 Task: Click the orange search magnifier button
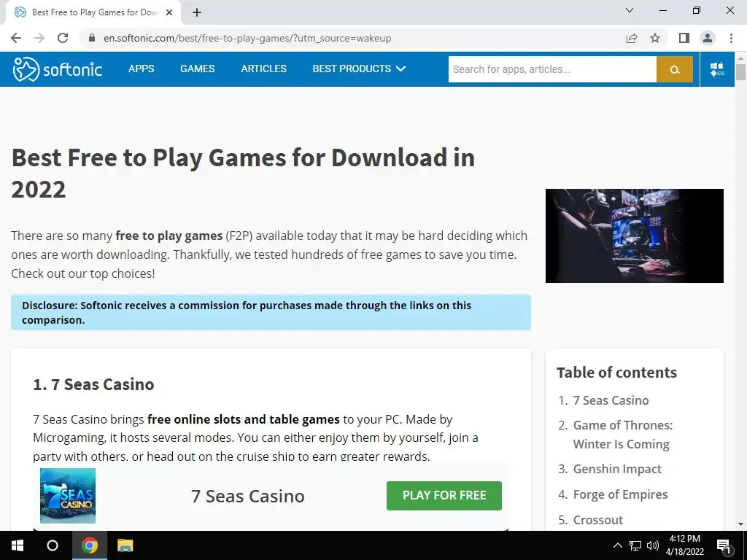click(675, 69)
